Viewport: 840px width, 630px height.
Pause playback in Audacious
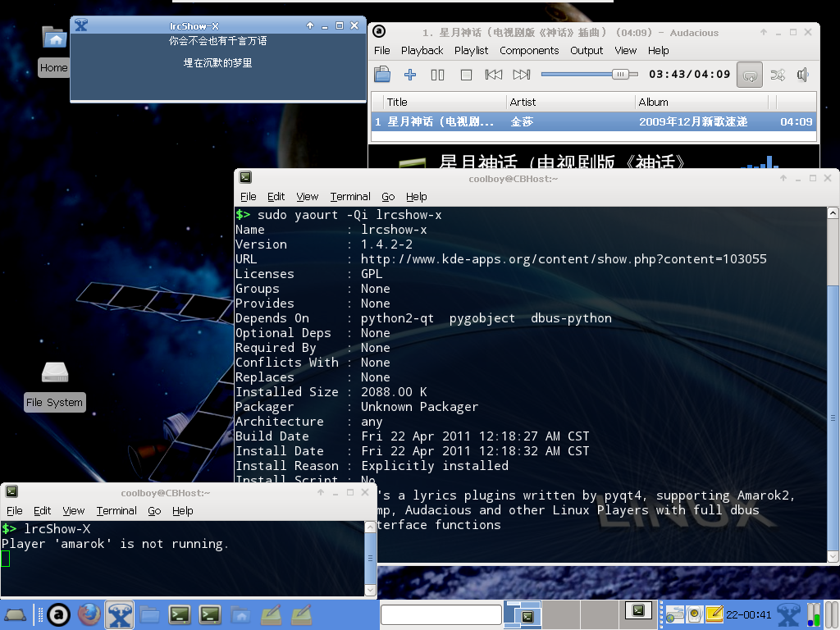pyautogui.click(x=438, y=75)
